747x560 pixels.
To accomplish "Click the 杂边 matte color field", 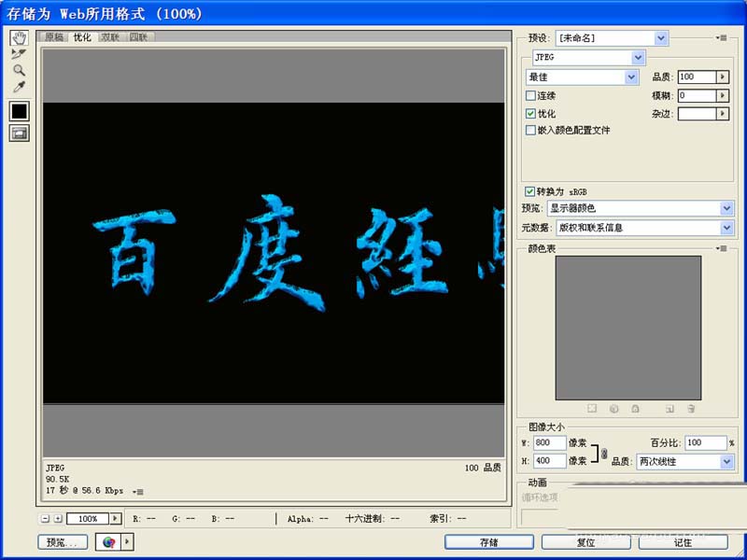I will tap(697, 114).
